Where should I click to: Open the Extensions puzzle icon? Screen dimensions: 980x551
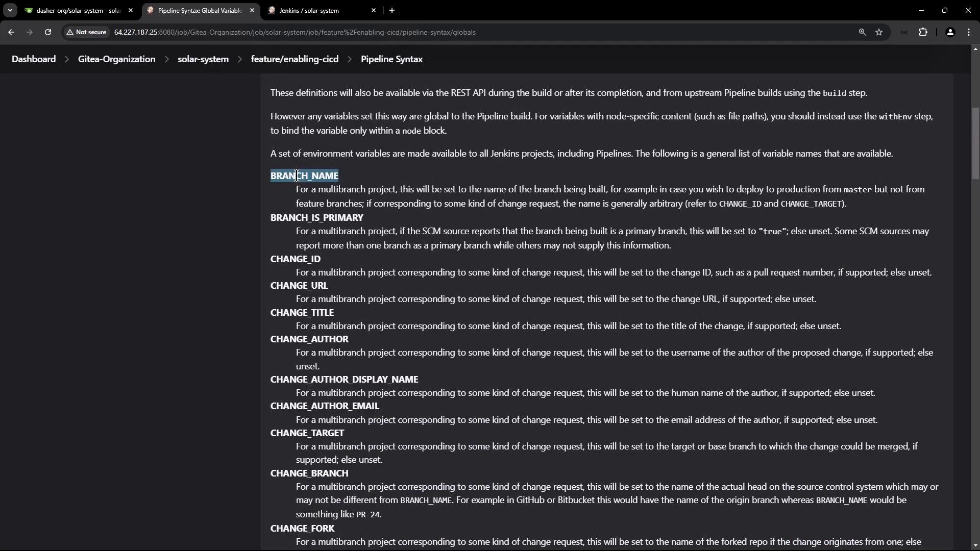(x=923, y=32)
